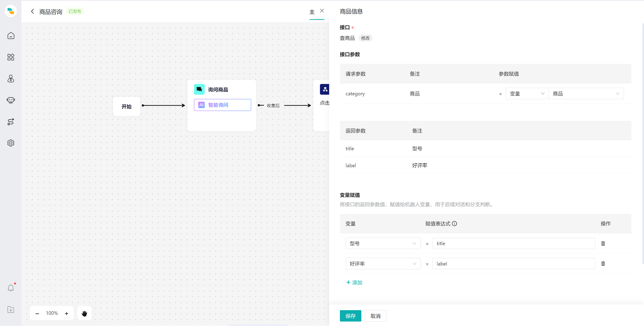The width and height of the screenshot is (644, 326).
Task: Click the app logo in sidebar
Action: [x=11, y=11]
